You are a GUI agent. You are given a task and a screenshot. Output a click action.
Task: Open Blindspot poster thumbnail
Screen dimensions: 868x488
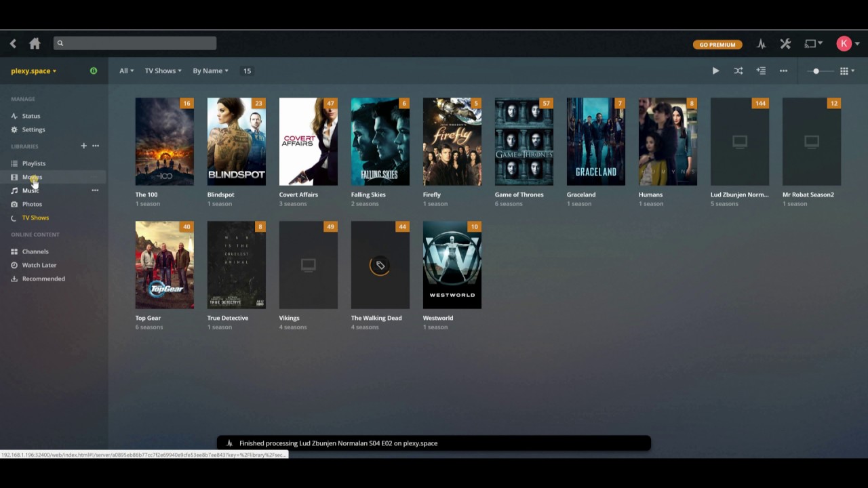(x=236, y=142)
